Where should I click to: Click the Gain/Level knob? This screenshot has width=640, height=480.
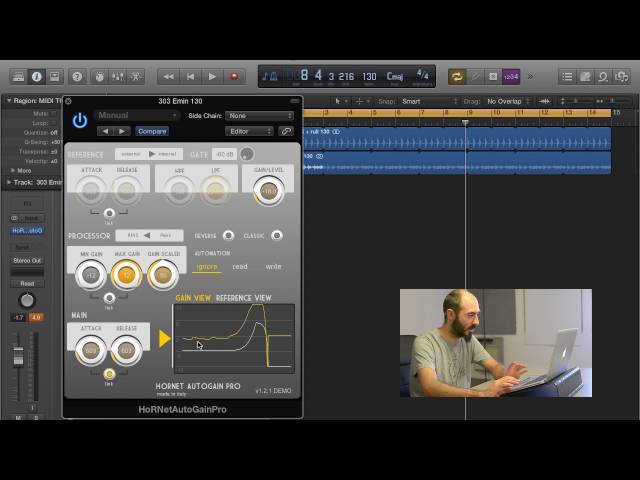point(269,191)
